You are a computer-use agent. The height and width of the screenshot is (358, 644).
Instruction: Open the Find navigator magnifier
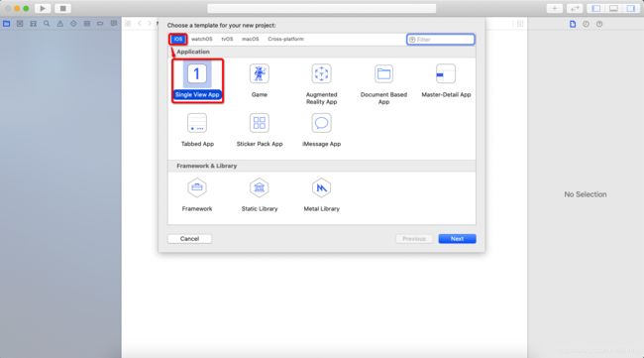pos(47,24)
